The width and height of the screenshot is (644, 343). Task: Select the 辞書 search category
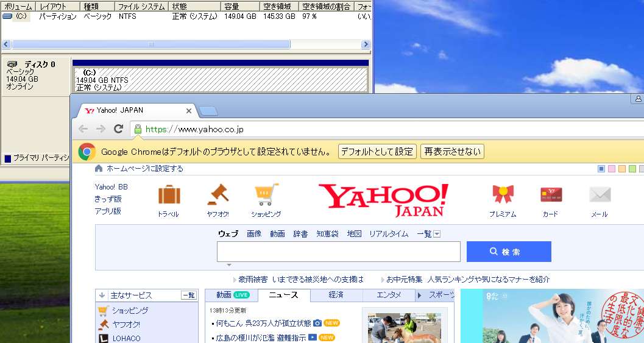(x=300, y=234)
